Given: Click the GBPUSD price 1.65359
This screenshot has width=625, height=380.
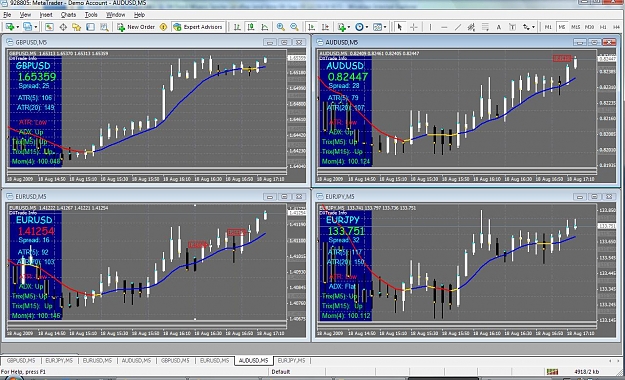Looking at the screenshot, I should coord(37,77).
